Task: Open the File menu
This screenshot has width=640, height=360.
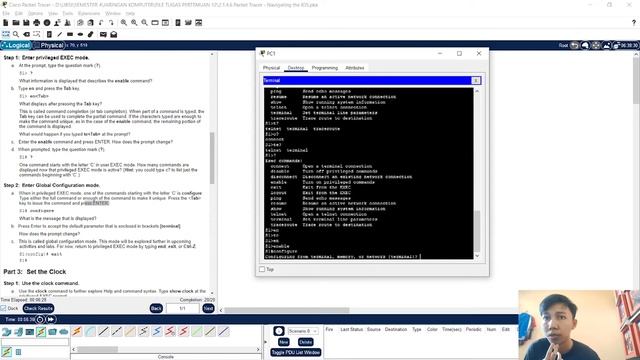Action: click(6, 13)
